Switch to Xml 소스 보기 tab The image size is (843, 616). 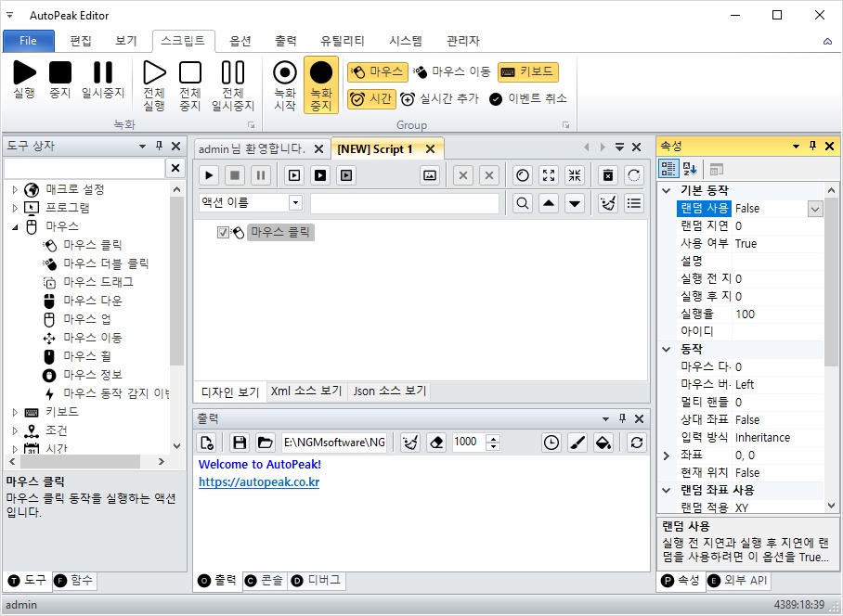(306, 391)
